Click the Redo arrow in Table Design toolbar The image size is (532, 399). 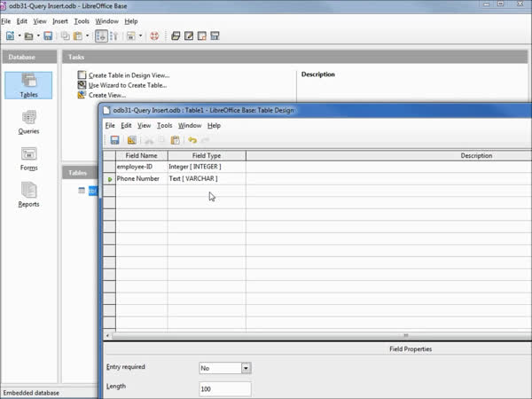coord(206,140)
